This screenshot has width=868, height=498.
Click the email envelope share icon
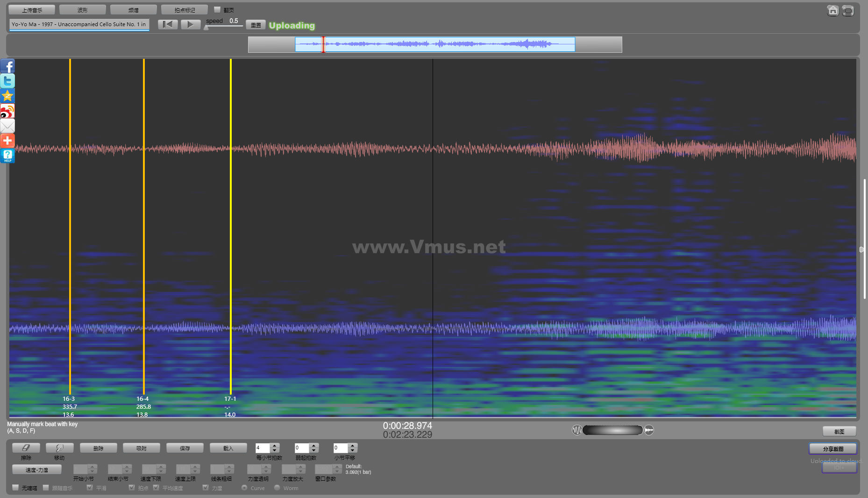7,126
